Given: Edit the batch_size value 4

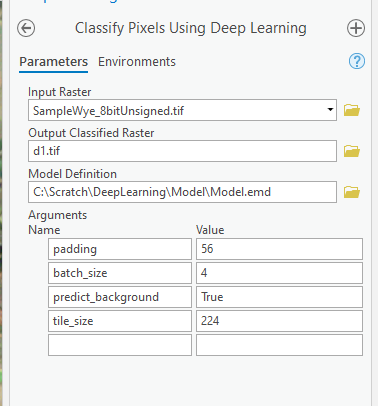Looking at the screenshot, I should click(x=279, y=273).
